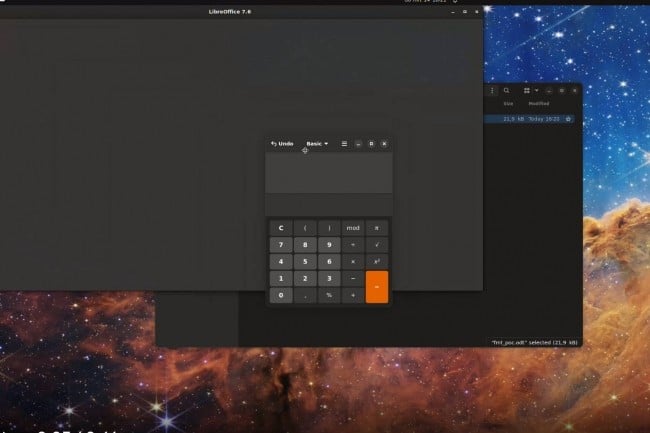Close the LibreOffice 7.4 window

click(x=477, y=12)
